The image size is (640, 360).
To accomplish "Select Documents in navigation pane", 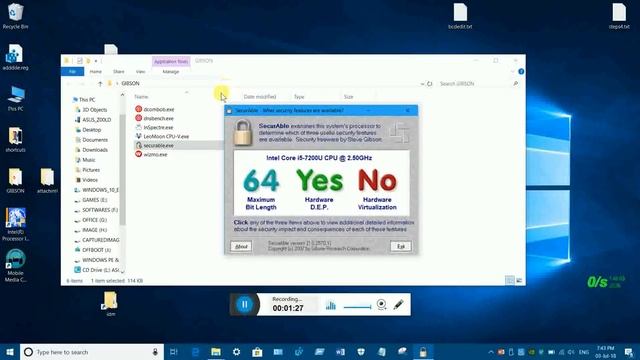I will 92,140.
